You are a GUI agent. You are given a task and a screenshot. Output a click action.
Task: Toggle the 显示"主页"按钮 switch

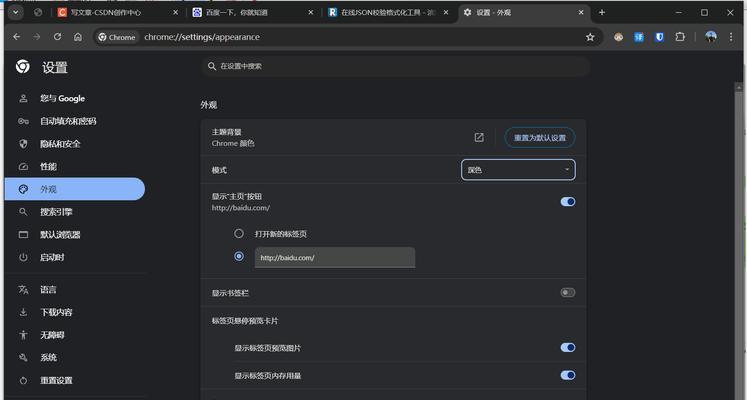pyautogui.click(x=567, y=202)
